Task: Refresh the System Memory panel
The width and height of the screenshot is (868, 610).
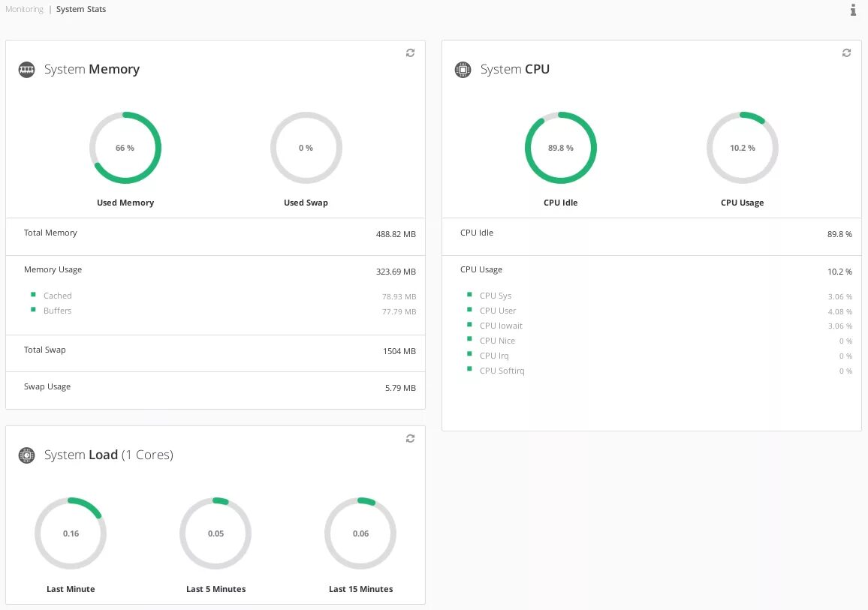Action: tap(410, 53)
